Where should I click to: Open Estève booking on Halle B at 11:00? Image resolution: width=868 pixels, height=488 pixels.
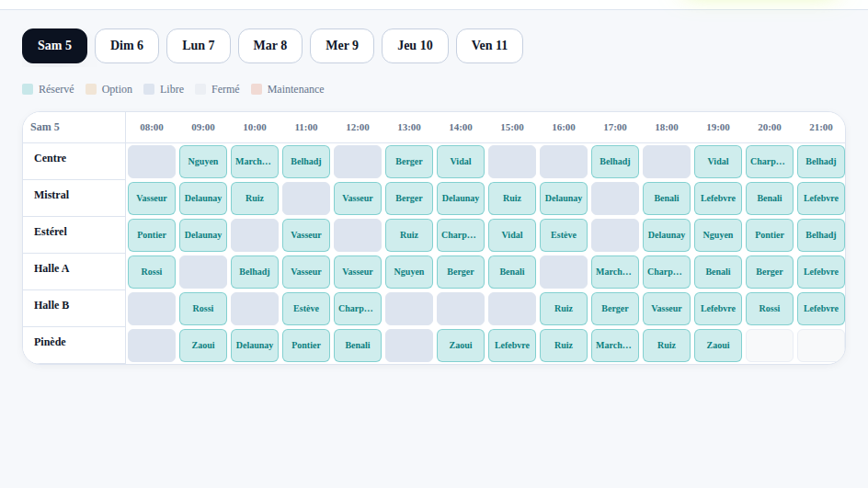(x=306, y=309)
